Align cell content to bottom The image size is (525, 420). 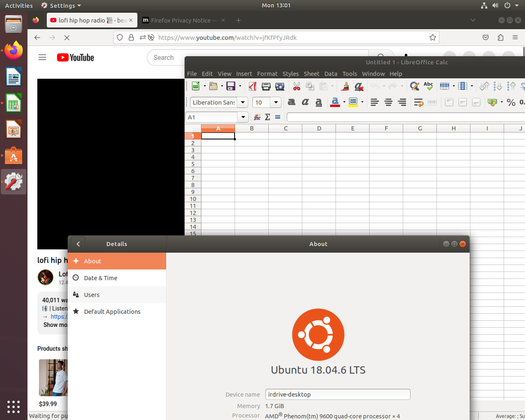coord(476,103)
